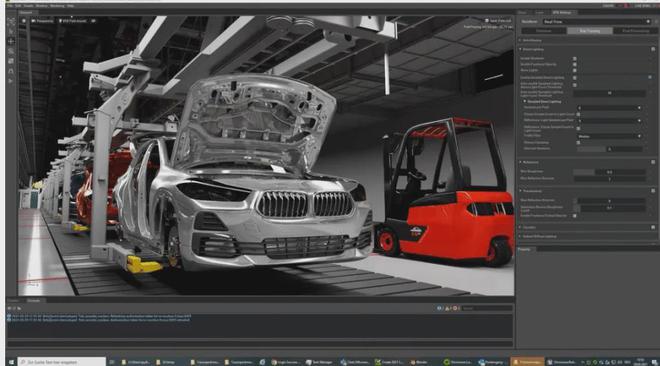
Task: Click the viewport visibility eye icon
Action: coord(93,21)
